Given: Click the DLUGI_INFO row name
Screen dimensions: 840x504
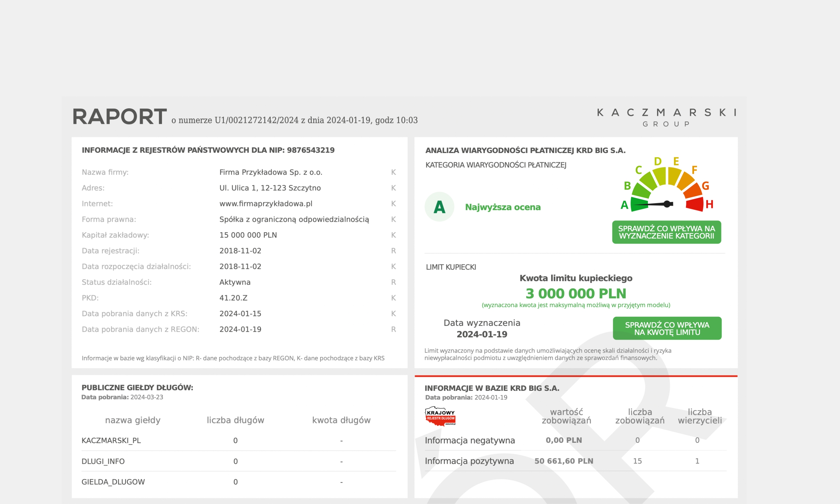Looking at the screenshot, I should pos(103,461).
